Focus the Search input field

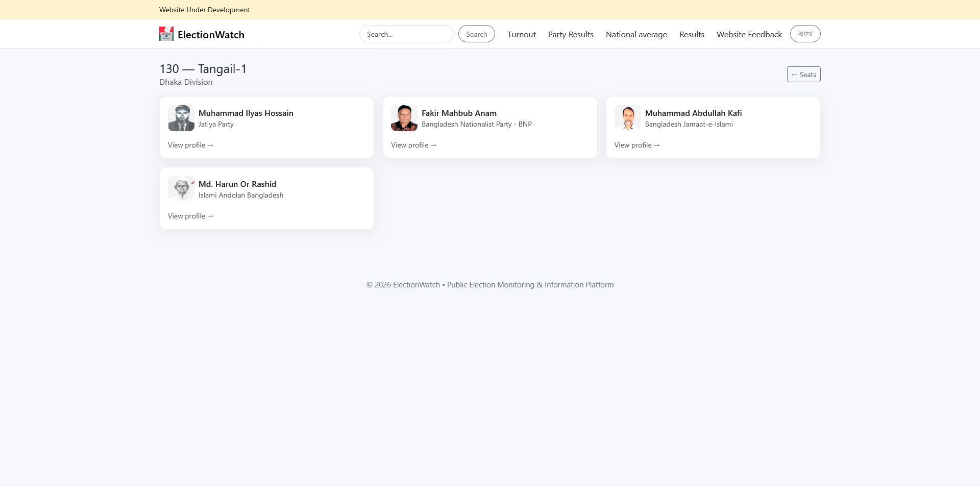coord(406,34)
